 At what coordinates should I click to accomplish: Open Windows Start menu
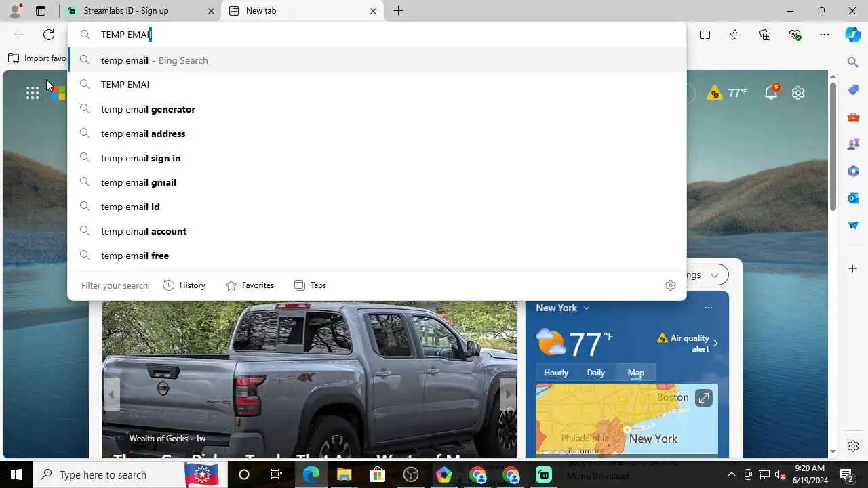[x=16, y=474]
